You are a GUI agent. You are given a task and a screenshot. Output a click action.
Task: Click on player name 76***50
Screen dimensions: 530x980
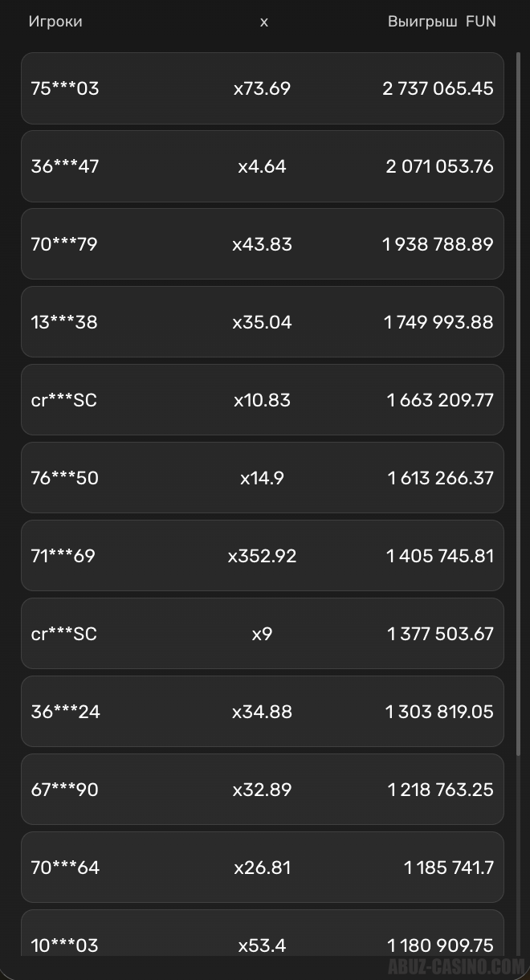click(64, 478)
